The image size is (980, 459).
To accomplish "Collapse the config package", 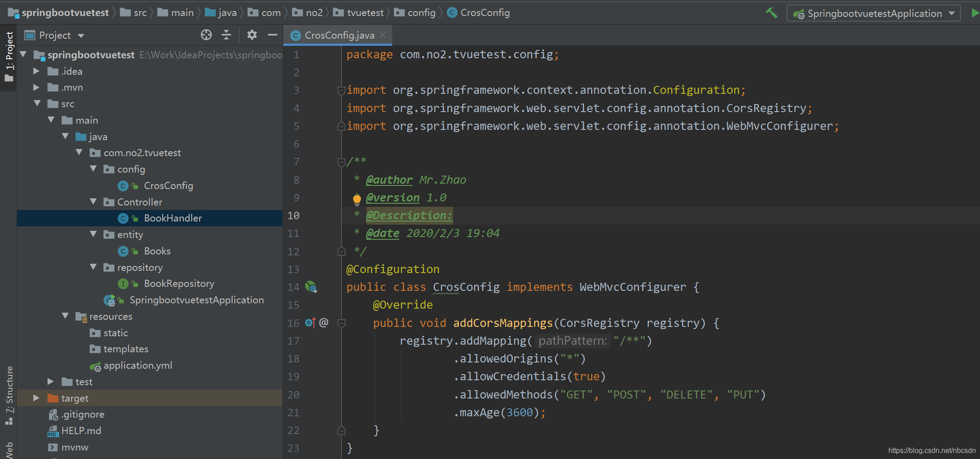I will (x=93, y=169).
